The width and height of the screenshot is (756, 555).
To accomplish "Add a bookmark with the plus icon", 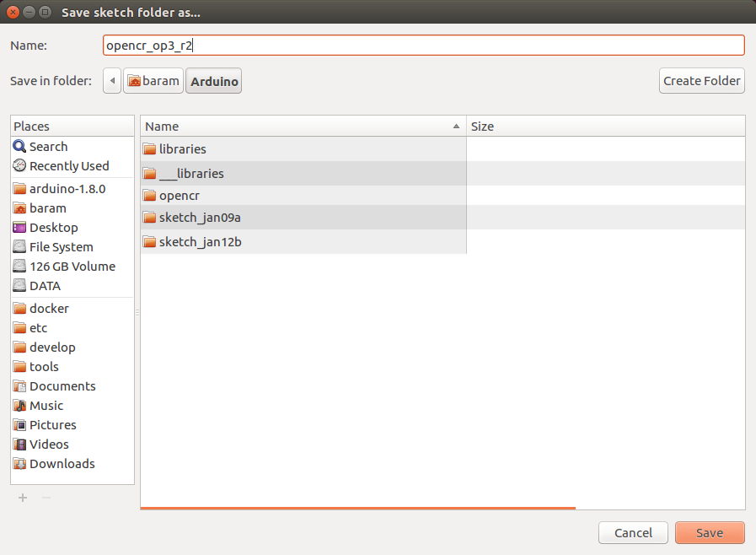I will pyautogui.click(x=23, y=498).
